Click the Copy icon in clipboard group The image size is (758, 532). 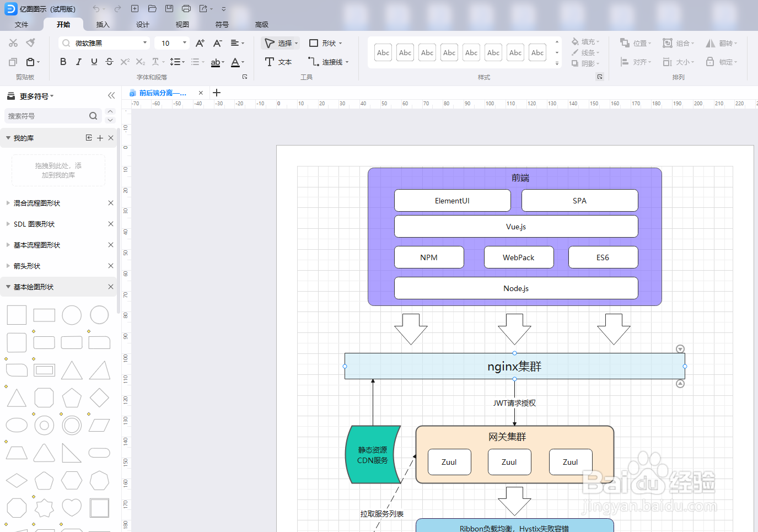tap(13, 62)
